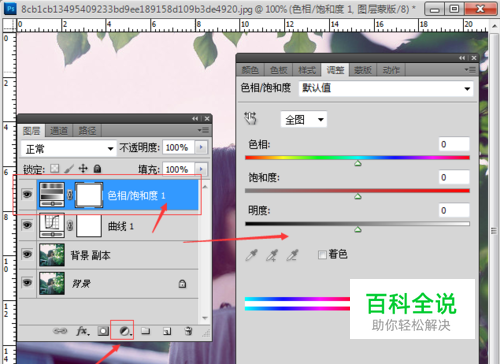Click the 不透明度 100% field
This screenshot has height=364, width=500.
(x=179, y=147)
